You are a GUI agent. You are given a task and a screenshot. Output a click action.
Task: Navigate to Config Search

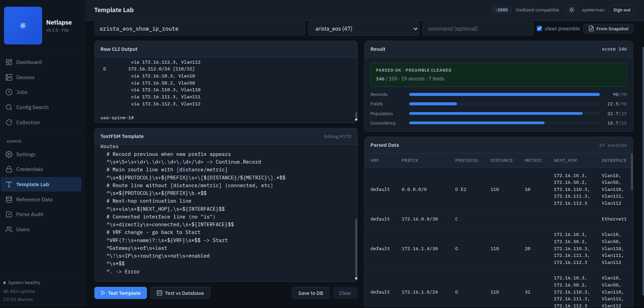pyautogui.click(x=41, y=107)
